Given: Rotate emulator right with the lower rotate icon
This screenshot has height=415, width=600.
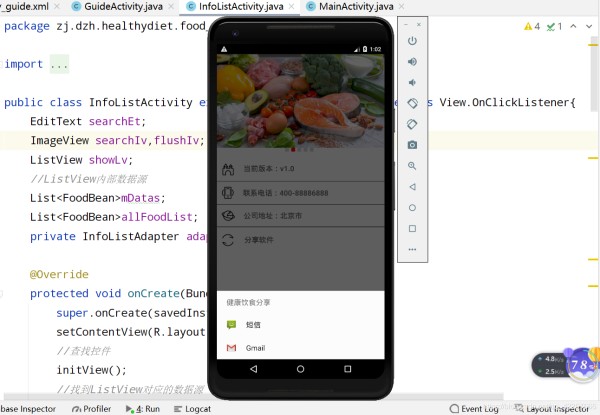Looking at the screenshot, I should pyautogui.click(x=412, y=124).
